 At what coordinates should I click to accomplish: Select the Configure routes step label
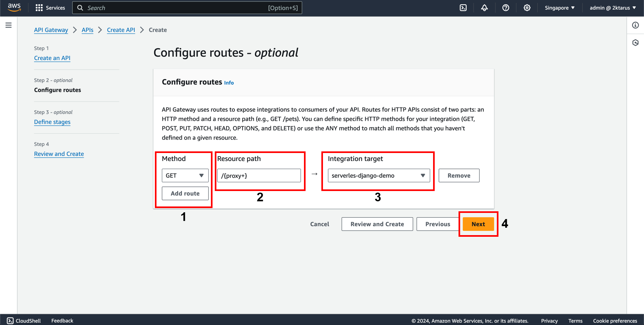pos(58,90)
